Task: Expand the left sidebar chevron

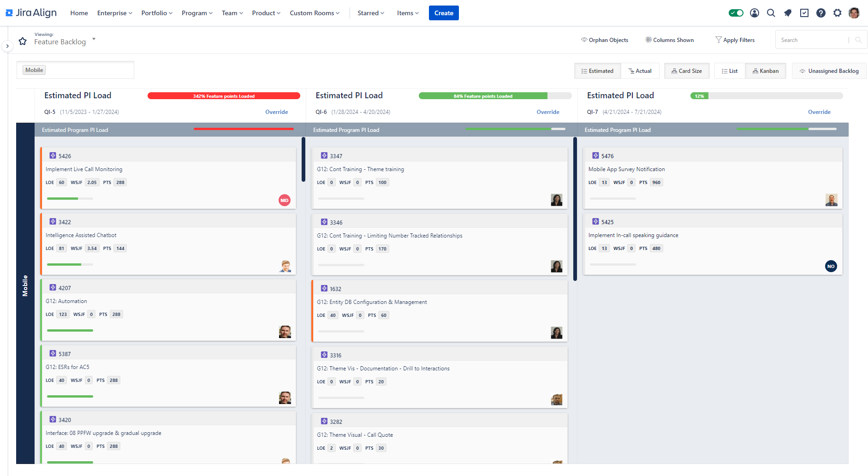Action: coord(7,46)
